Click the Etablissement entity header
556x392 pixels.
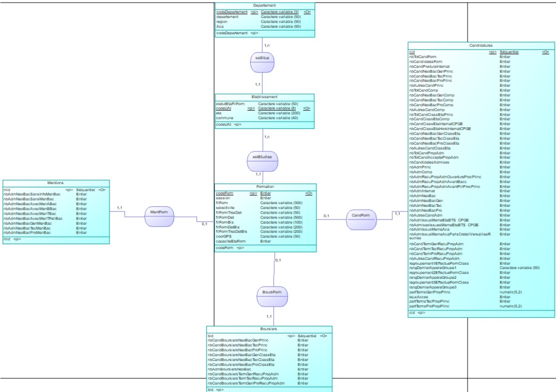pos(265,97)
